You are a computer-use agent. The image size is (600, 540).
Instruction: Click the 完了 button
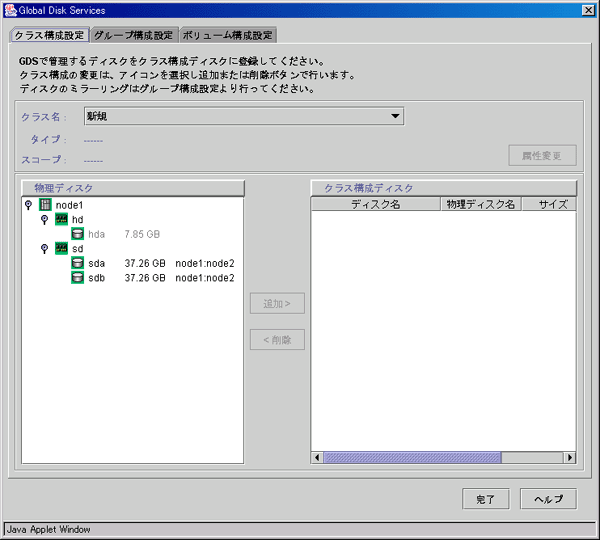(486, 499)
